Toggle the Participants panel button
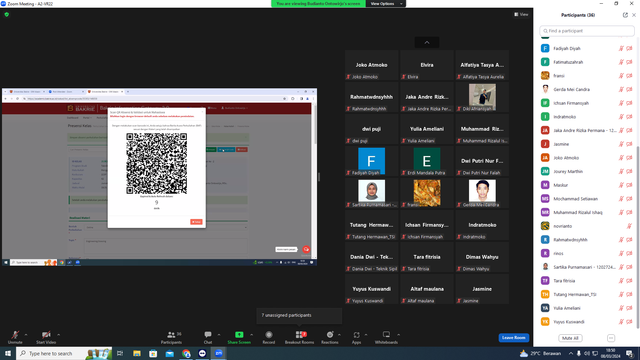This screenshot has width=640, height=360. (171, 337)
